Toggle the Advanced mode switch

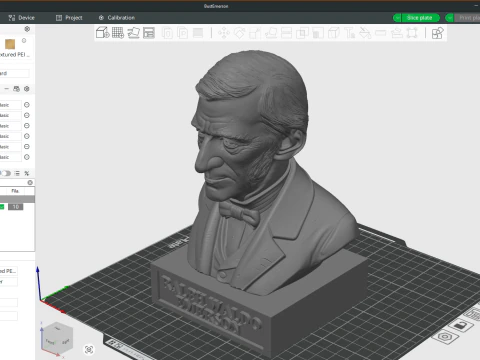5,173
